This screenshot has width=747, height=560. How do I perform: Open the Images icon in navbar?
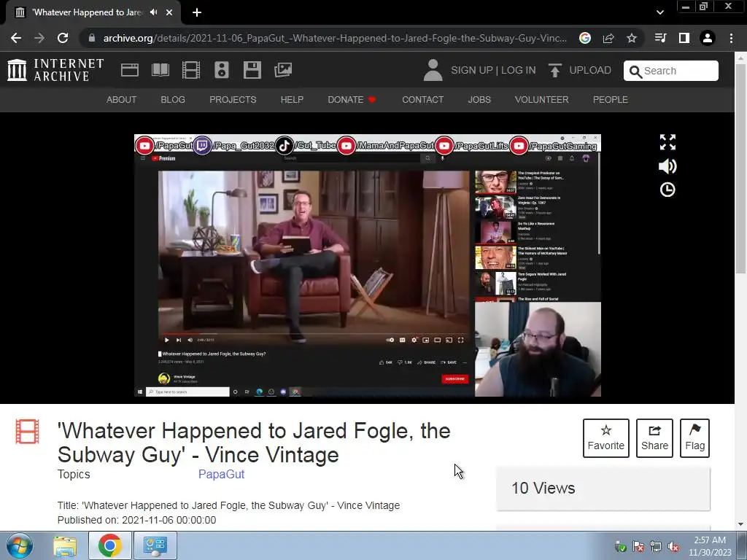coord(283,70)
